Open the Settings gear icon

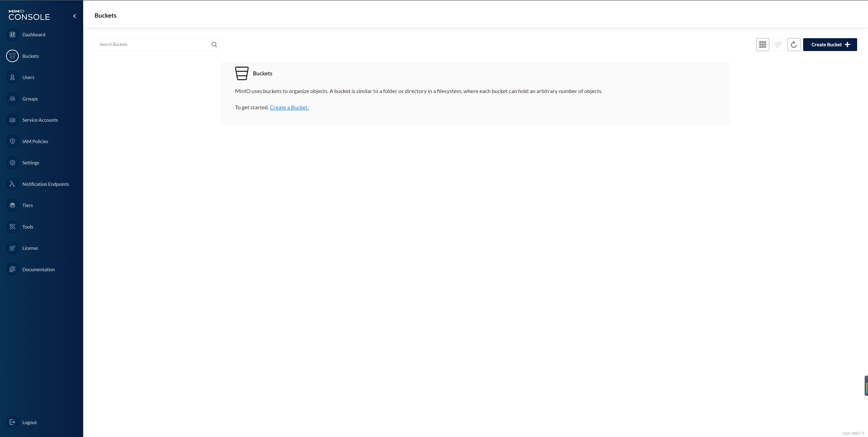pos(12,163)
